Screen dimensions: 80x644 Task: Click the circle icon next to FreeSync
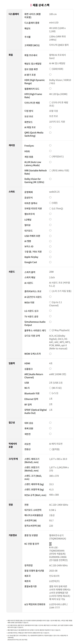50,145
